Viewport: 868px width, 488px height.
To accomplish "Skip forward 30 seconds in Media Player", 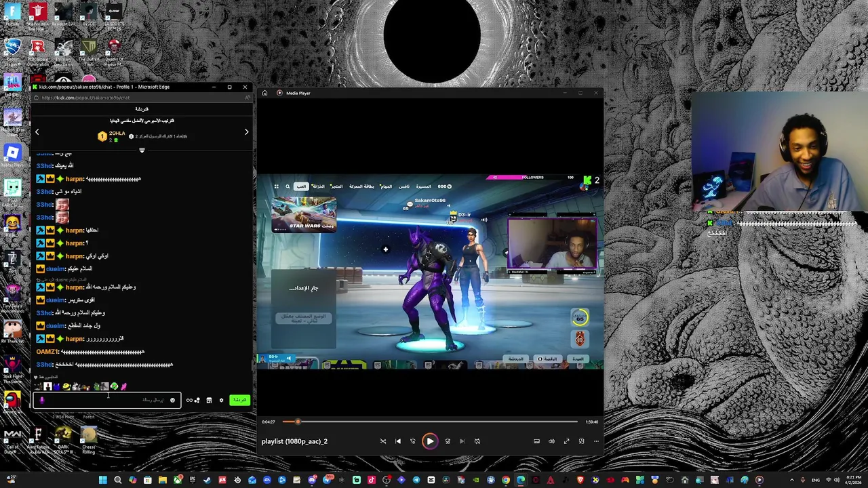I will 448,441.
